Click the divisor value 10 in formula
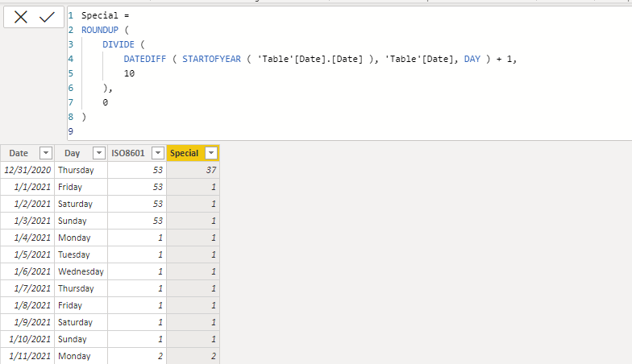 click(129, 73)
